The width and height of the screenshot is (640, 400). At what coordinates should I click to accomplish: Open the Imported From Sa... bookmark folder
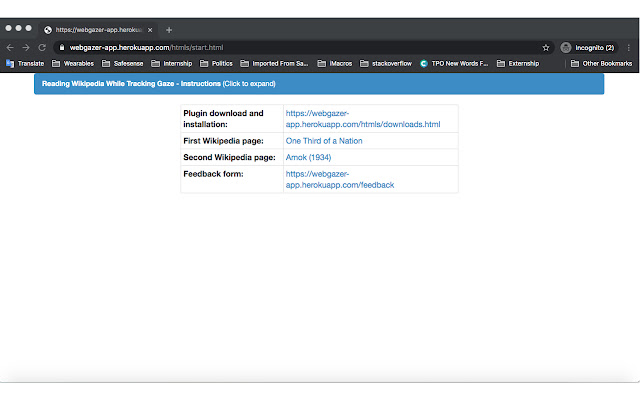coord(274,64)
